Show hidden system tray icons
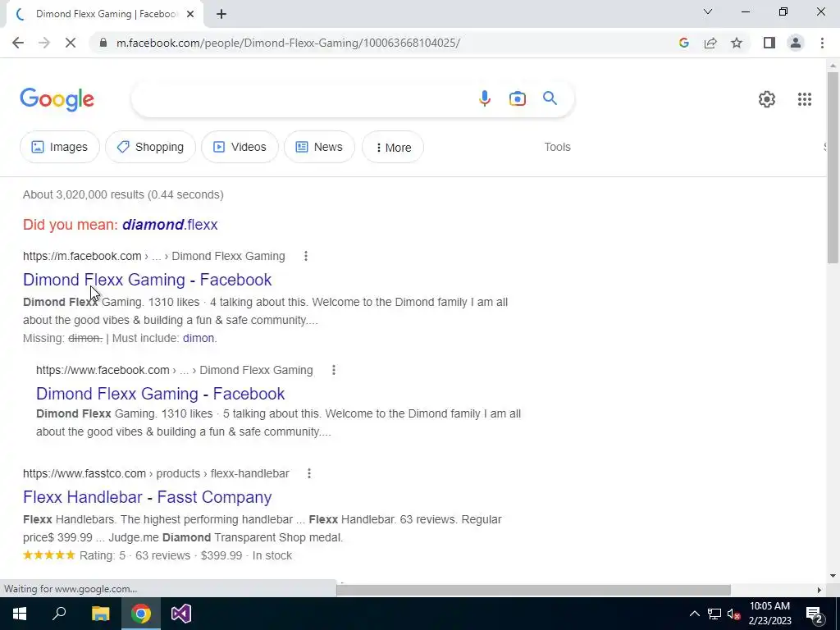This screenshot has height=630, width=840. 694,614
